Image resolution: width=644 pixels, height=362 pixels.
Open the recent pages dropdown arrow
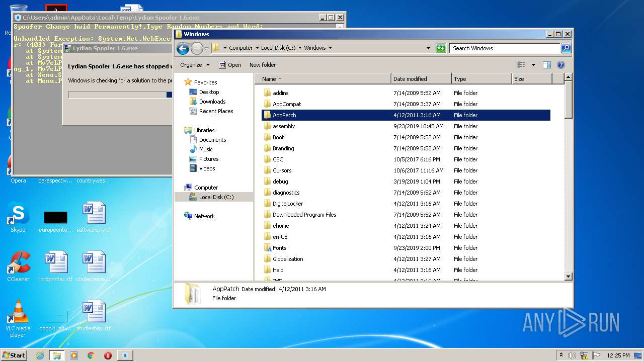pyautogui.click(x=206, y=48)
